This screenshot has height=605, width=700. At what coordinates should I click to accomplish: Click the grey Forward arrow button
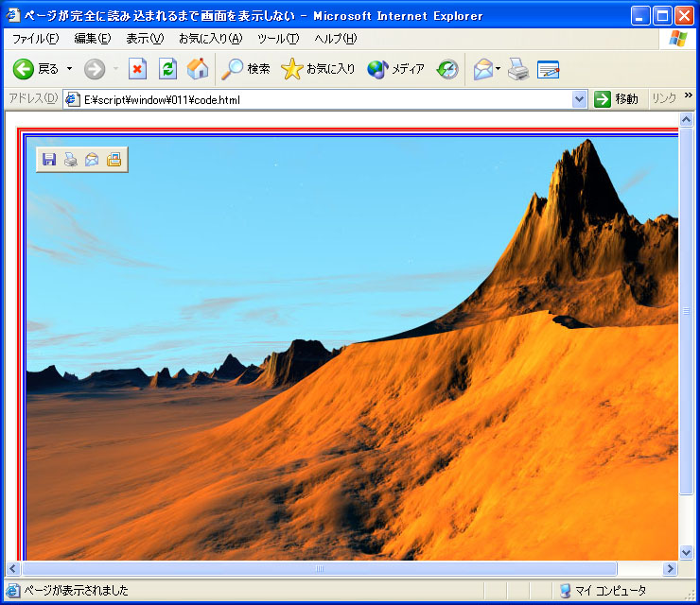point(95,69)
